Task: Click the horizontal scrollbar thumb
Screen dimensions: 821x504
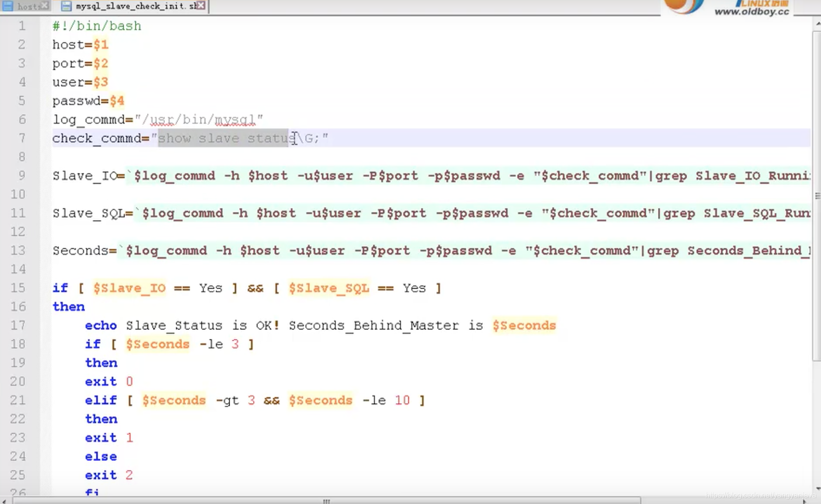Action: [326, 501]
